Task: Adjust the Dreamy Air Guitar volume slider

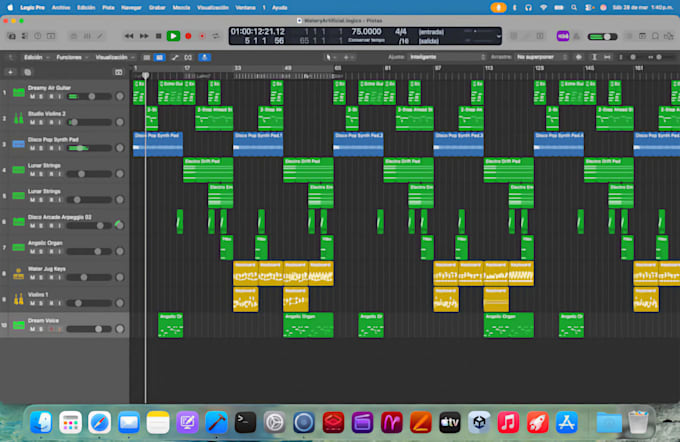Action: [89, 96]
